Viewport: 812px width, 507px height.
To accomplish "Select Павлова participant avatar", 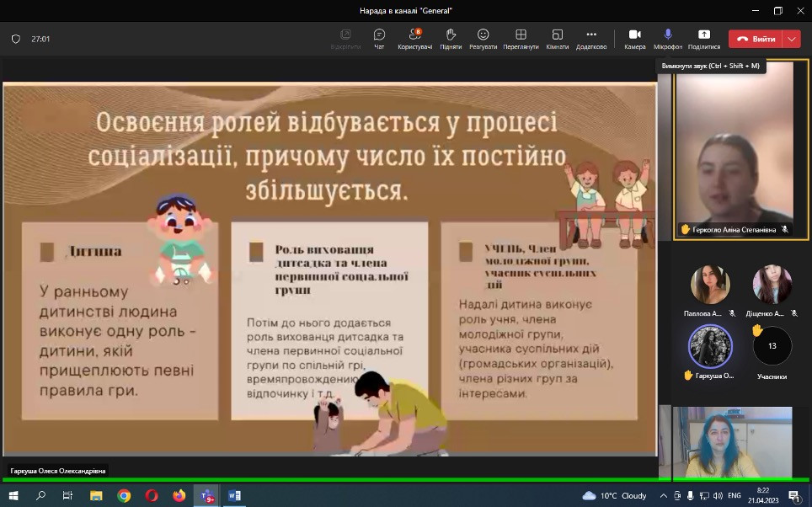I will tap(710, 285).
